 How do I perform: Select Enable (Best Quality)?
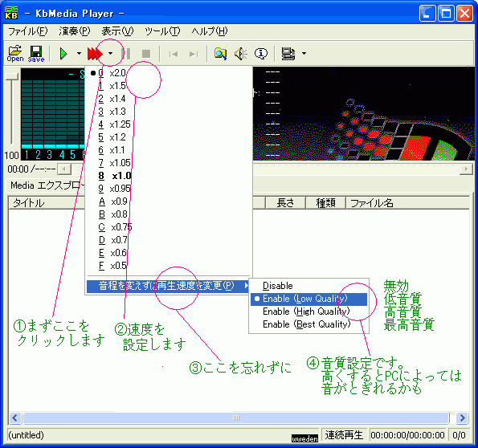pyautogui.click(x=308, y=324)
